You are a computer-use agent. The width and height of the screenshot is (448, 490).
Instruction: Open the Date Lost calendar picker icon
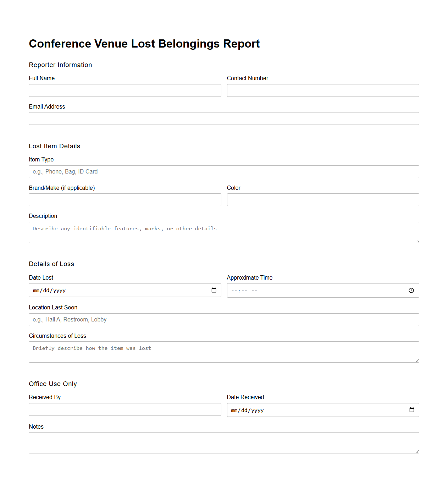[214, 290]
